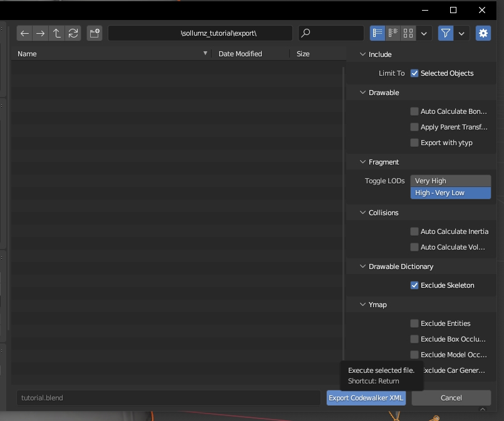This screenshot has height=421, width=504.
Task: Enable Auto Calculate Inertia checkbox
Action: (414, 231)
